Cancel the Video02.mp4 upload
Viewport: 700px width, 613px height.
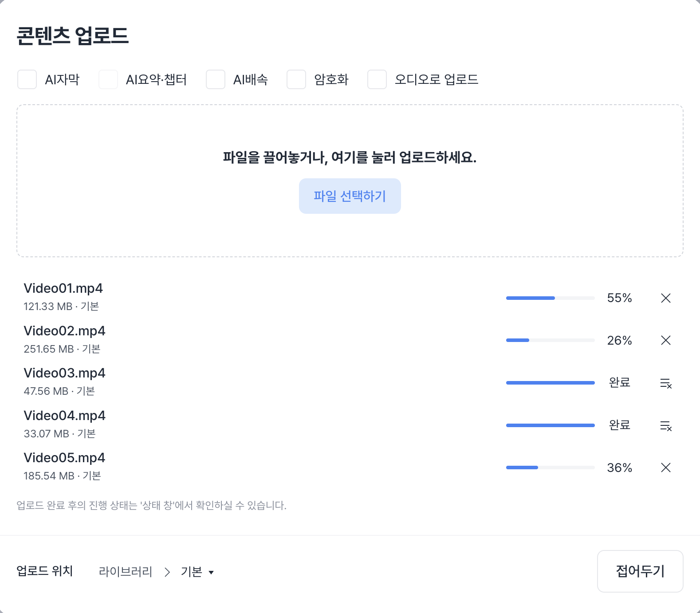click(665, 340)
